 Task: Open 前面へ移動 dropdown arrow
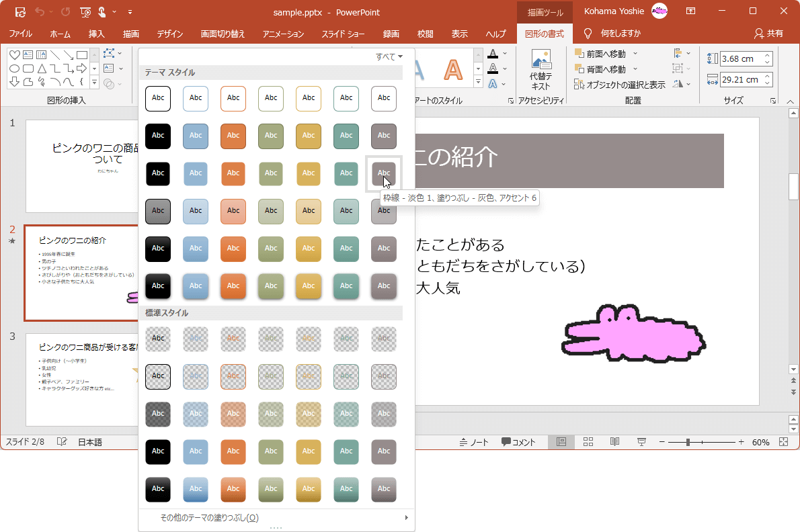[x=635, y=54]
